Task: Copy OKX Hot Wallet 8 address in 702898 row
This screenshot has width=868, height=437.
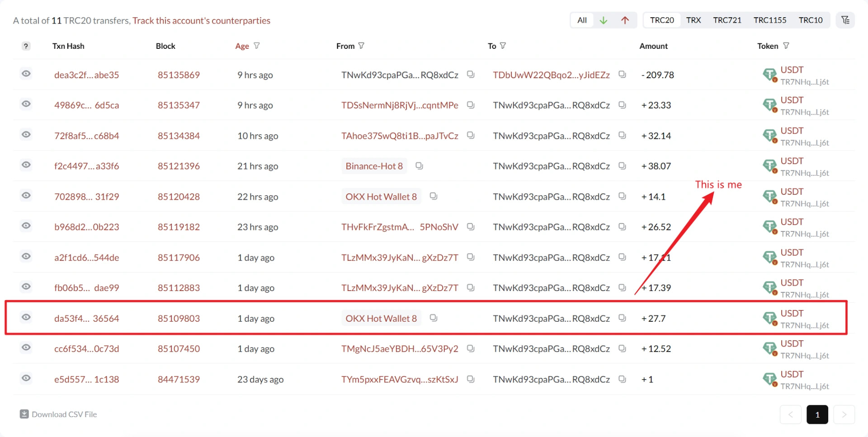Action: (x=434, y=196)
